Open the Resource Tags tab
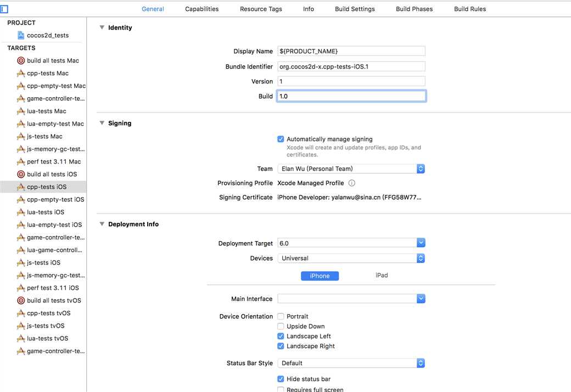 click(x=261, y=9)
